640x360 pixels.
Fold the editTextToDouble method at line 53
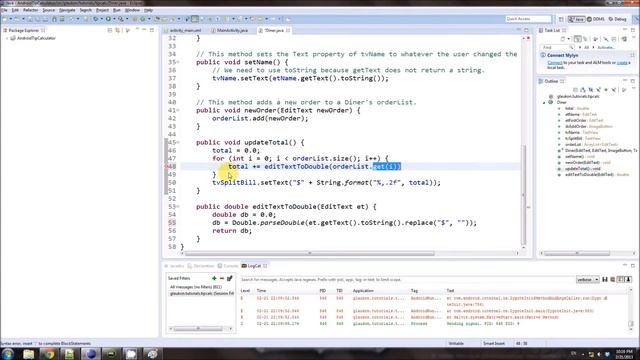click(x=178, y=207)
